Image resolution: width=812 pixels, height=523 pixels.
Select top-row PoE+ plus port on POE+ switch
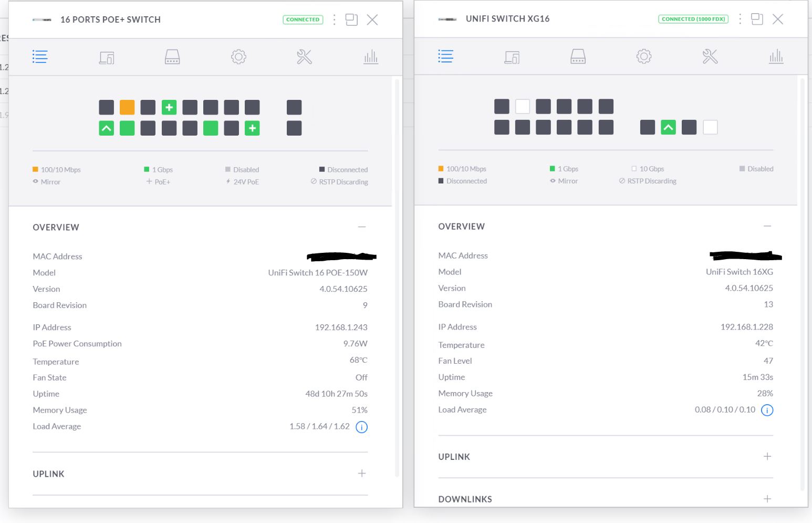click(169, 107)
